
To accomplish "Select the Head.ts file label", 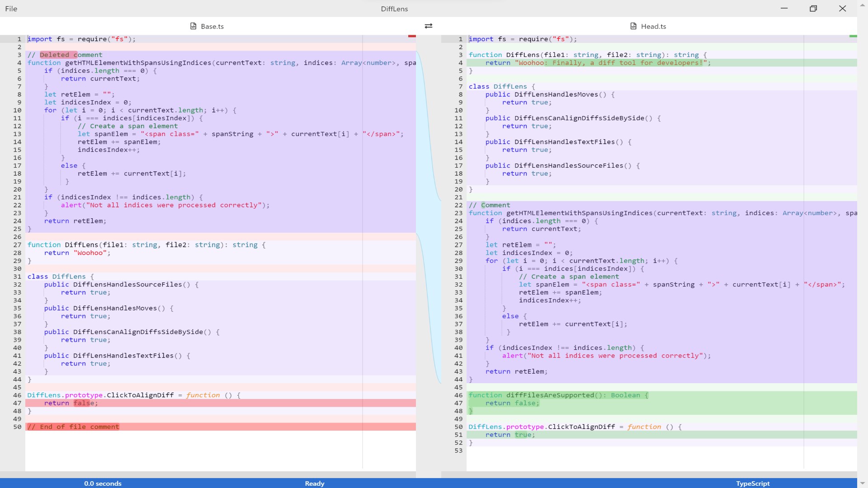I will click(653, 26).
